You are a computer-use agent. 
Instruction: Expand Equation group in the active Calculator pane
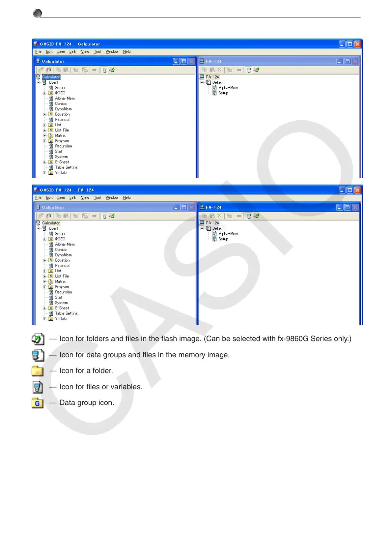coord(45,114)
